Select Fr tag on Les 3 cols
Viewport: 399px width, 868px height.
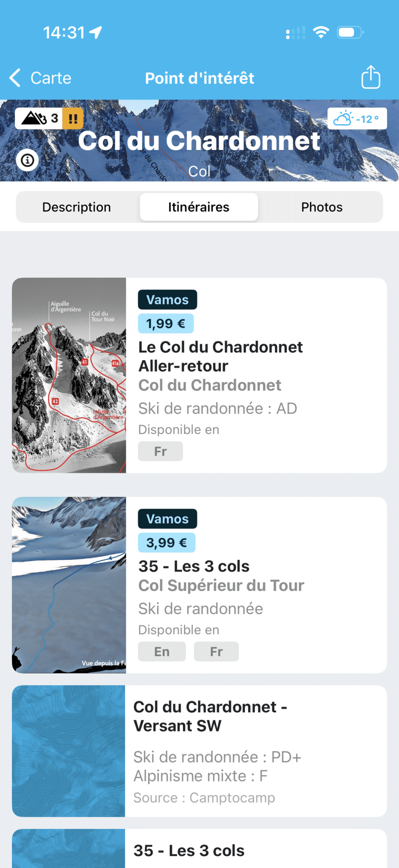216,651
